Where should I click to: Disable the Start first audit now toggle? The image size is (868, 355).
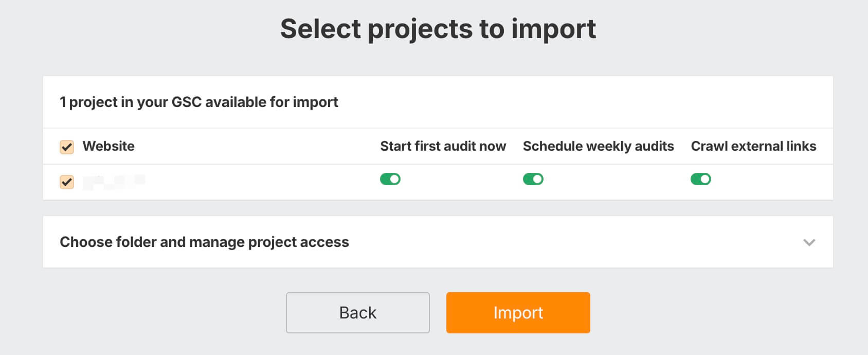(390, 179)
